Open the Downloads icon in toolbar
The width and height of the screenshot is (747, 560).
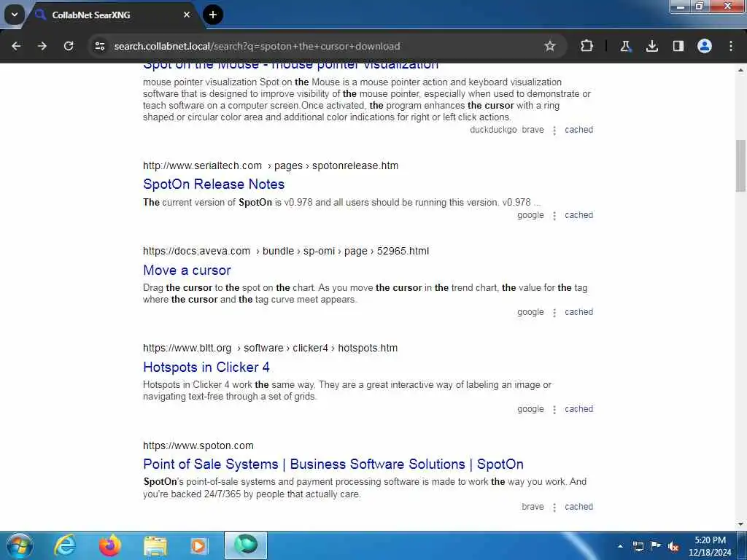651,46
